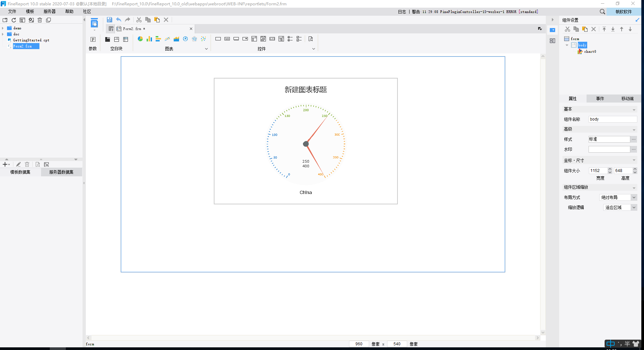Expand the demo folder
Image resolution: width=644 pixels, height=350 pixels.
click(3, 28)
